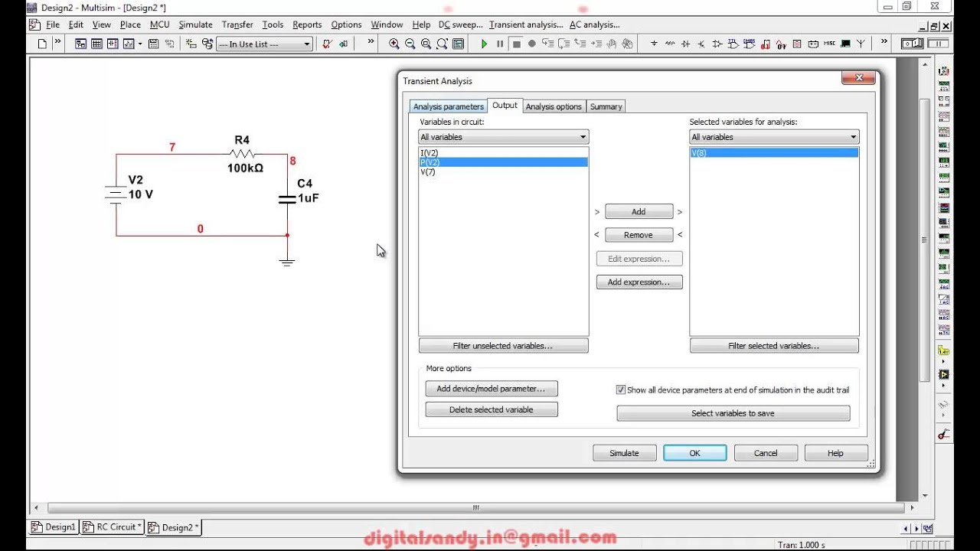Confirm dialog with OK button
The height and width of the screenshot is (551, 980).
point(694,453)
